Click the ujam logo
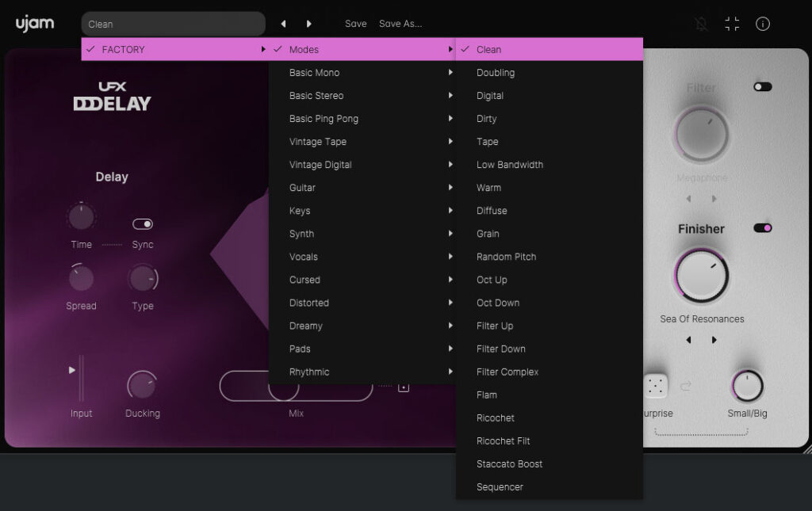This screenshot has width=812, height=511. tap(35, 24)
